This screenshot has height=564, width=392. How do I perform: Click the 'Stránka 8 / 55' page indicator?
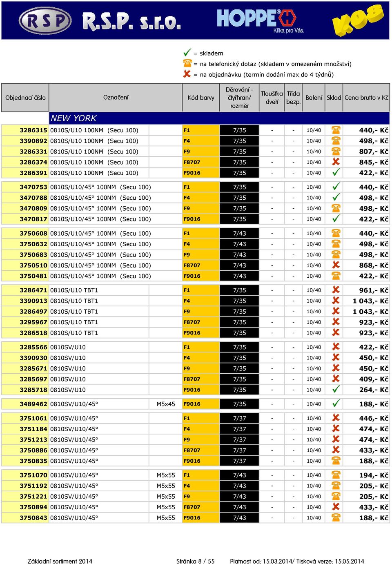tap(196, 561)
